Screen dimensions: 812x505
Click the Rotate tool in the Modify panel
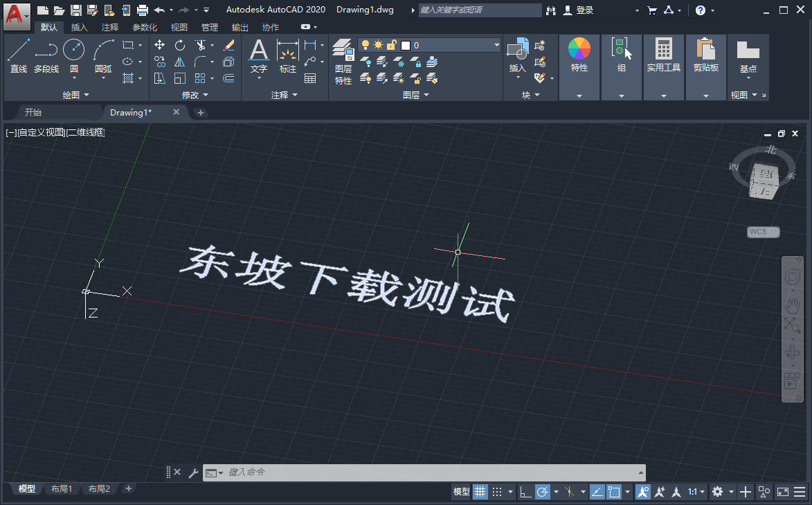[x=179, y=44]
